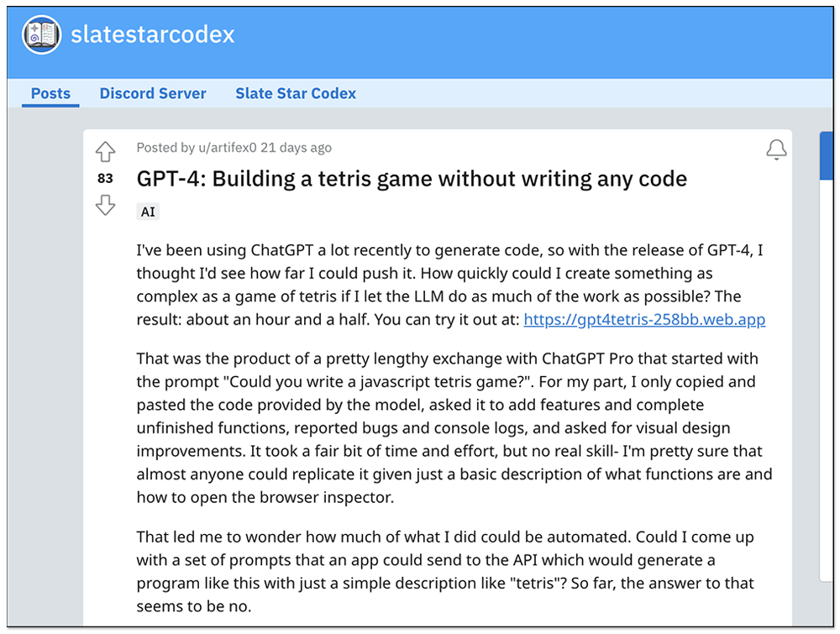Open the gpt4tetris-258bb.web.app link
Viewport: 840px width, 634px height.
click(x=644, y=320)
